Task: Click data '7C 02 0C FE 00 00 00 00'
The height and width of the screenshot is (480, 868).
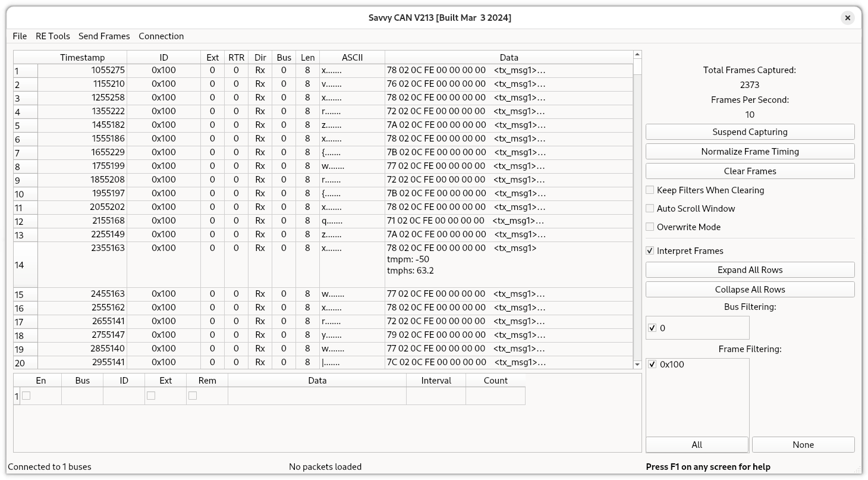Action: 436,362
